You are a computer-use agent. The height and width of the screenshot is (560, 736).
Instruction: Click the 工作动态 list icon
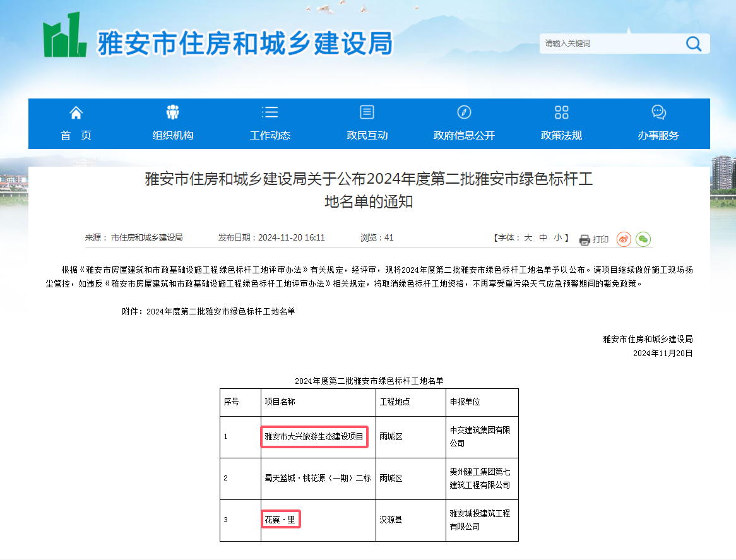click(270, 112)
